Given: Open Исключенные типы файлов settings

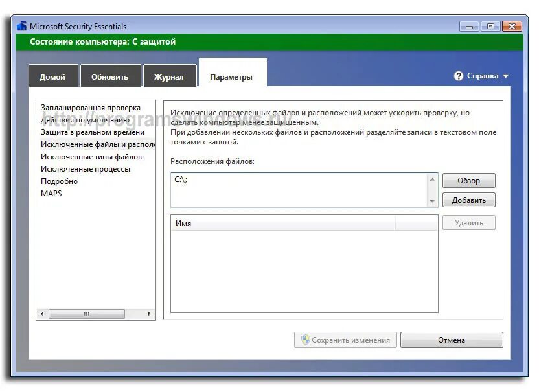Looking at the screenshot, I should click(x=91, y=157).
